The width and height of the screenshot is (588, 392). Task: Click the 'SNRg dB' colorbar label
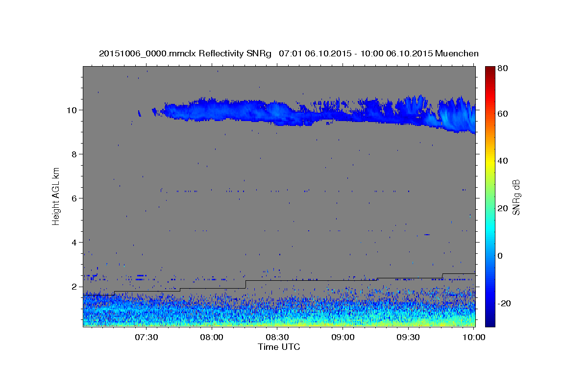point(516,197)
